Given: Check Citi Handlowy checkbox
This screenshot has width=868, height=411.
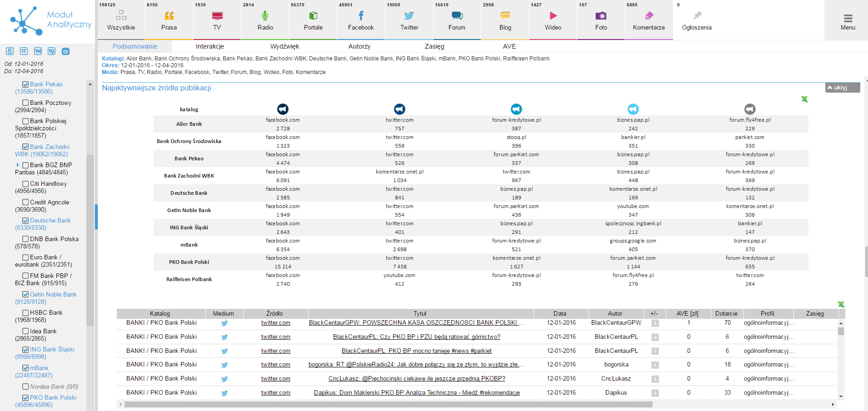Looking at the screenshot, I should point(25,184).
